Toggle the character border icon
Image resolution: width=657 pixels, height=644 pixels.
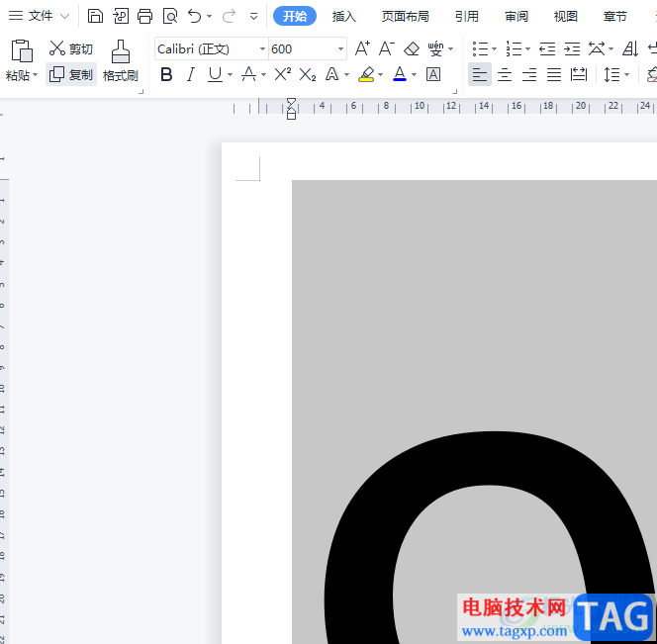tap(433, 74)
